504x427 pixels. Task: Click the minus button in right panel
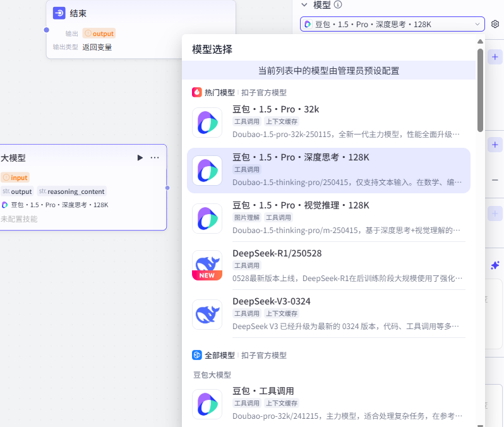click(495, 180)
